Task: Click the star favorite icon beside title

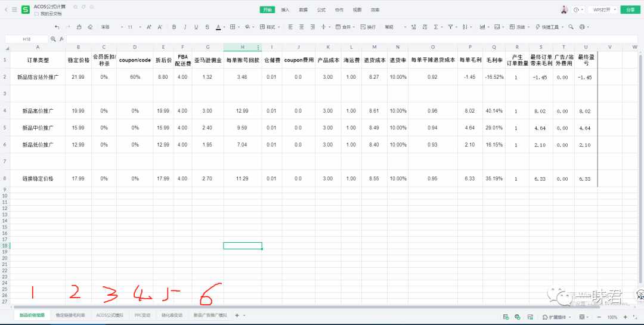Action: click(x=76, y=7)
